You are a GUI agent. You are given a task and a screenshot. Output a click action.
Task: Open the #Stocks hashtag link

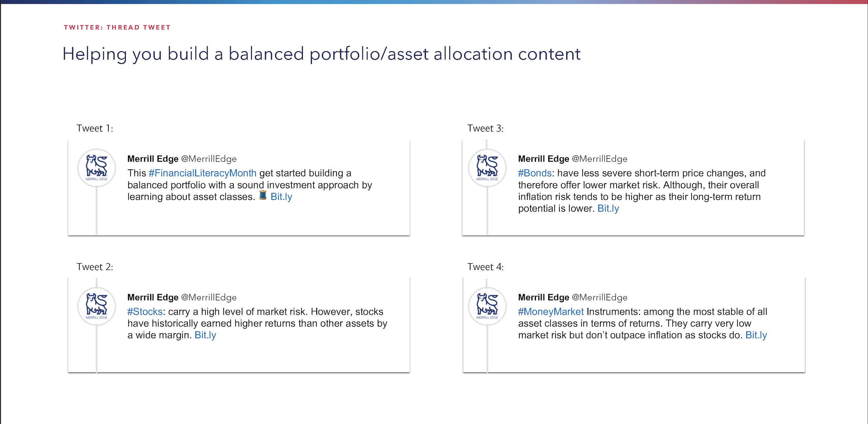point(145,311)
